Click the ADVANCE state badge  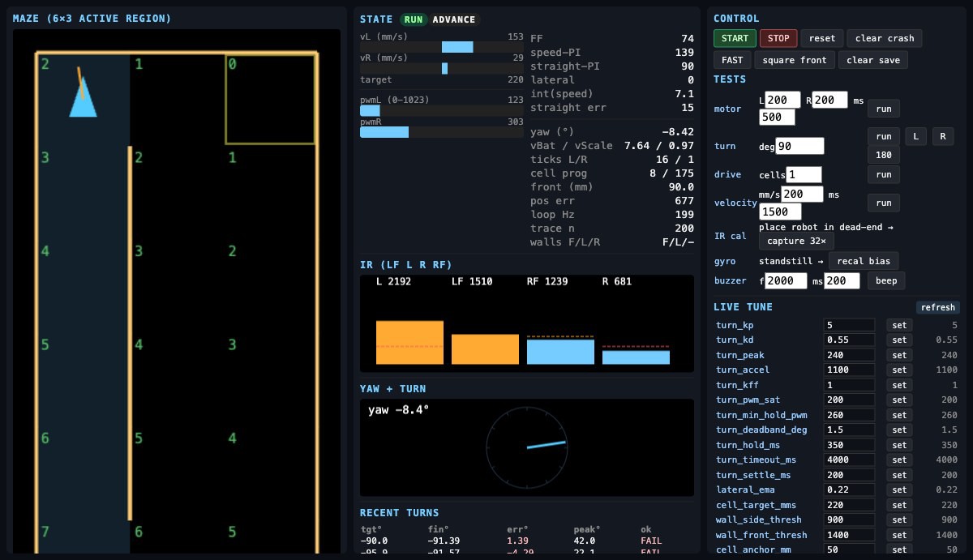[453, 19]
